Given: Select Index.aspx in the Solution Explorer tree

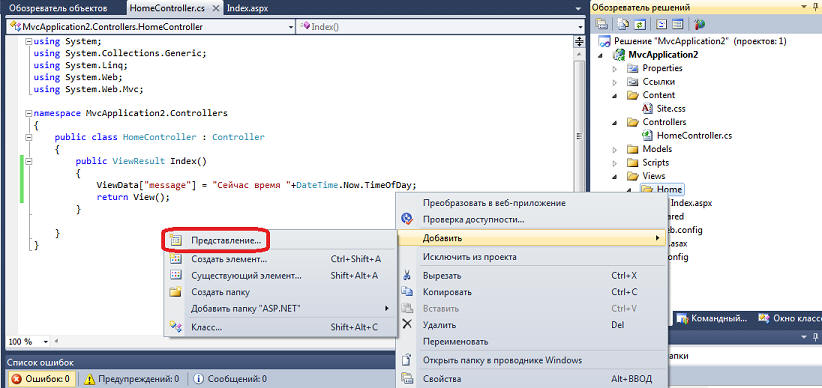Looking at the screenshot, I should coord(691,203).
